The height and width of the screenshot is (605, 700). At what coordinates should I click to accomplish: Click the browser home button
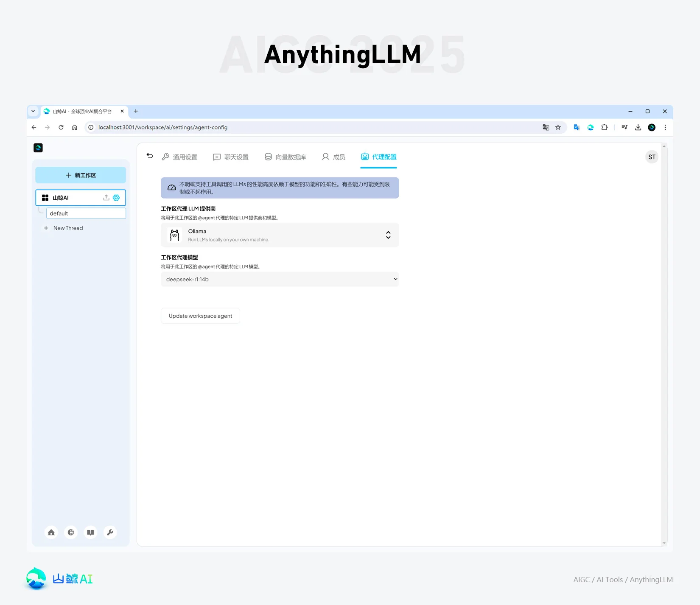tap(75, 127)
